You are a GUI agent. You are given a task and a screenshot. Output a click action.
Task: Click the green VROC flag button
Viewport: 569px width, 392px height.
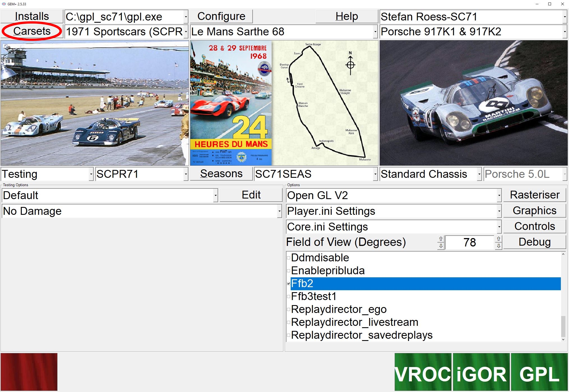tap(423, 372)
